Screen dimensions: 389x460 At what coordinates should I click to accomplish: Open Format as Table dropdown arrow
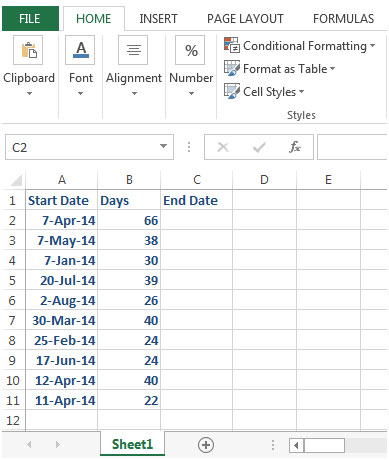332,69
